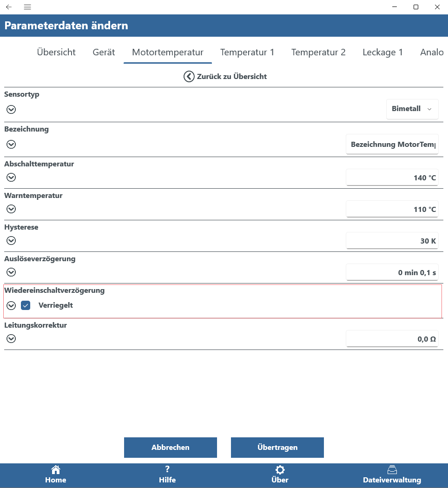Select the Gerät tab

(104, 52)
